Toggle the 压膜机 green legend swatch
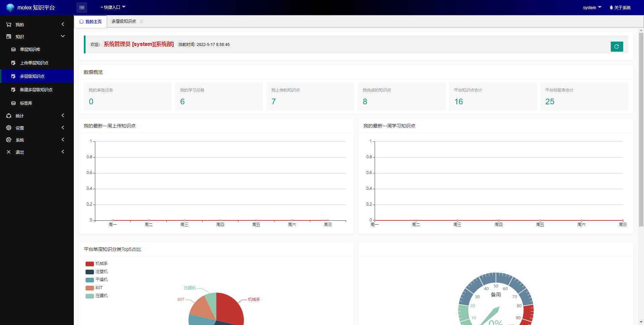Screen dimensions: 644x325 (90, 296)
